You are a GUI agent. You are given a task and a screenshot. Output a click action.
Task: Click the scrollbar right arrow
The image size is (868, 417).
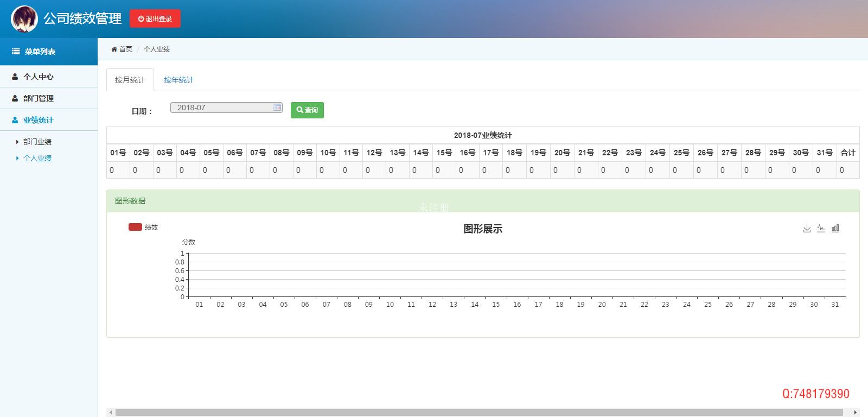(x=856, y=413)
